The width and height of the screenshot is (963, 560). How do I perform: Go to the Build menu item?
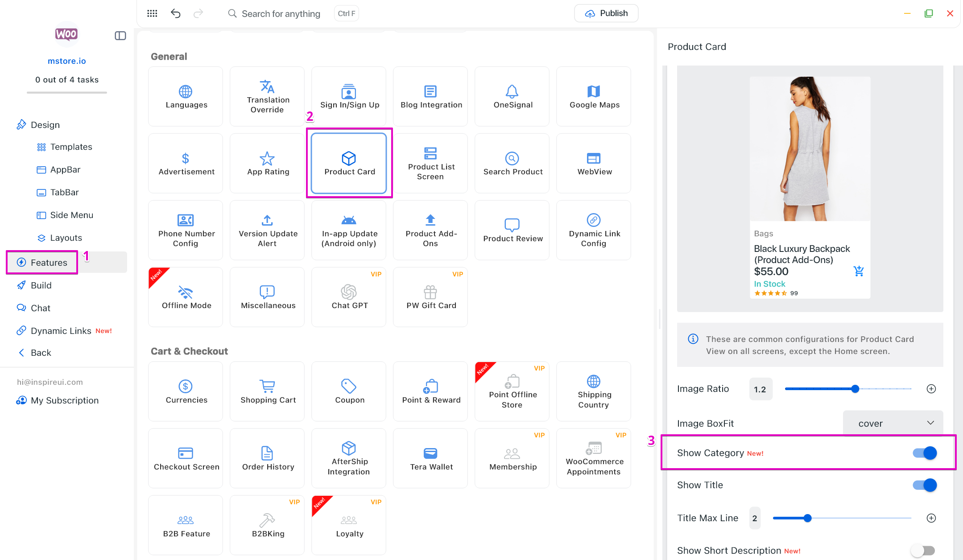[41, 285]
